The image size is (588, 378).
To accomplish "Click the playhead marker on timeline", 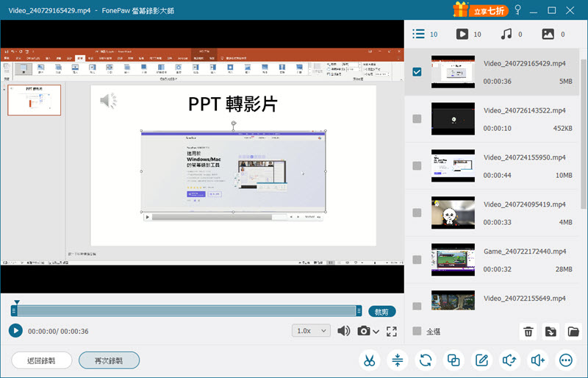I will pos(16,302).
